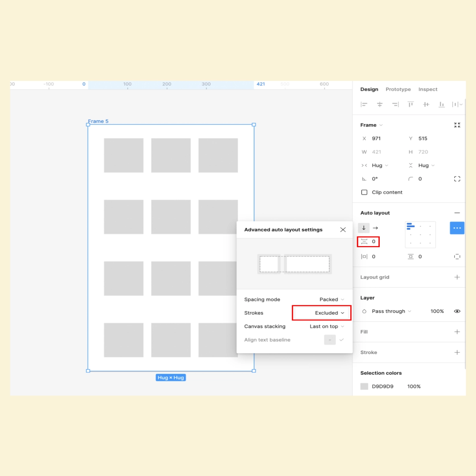Select the top-left gray square
The height and width of the screenshot is (476, 476).
124,156
